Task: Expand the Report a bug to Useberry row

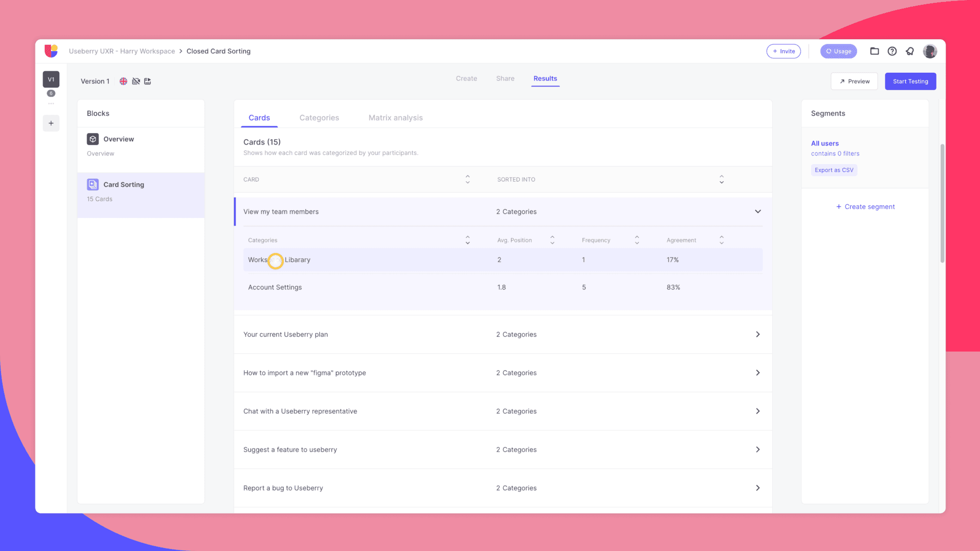Action: (757, 488)
